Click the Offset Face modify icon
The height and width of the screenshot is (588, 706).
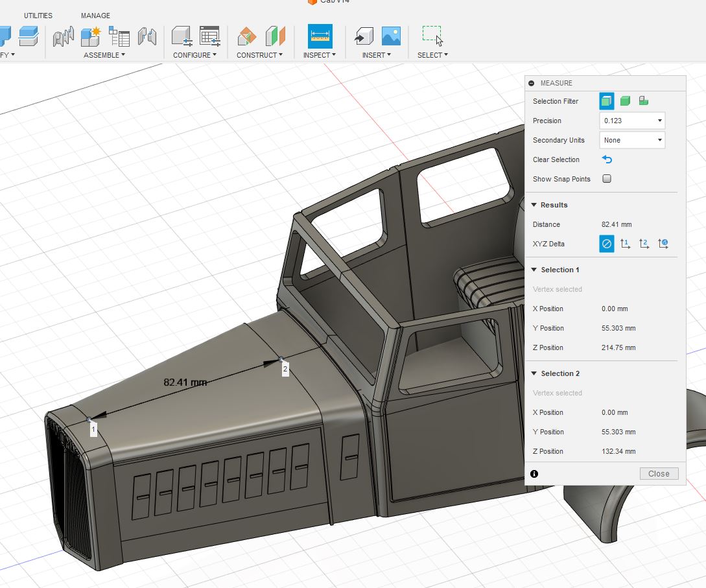[29, 36]
